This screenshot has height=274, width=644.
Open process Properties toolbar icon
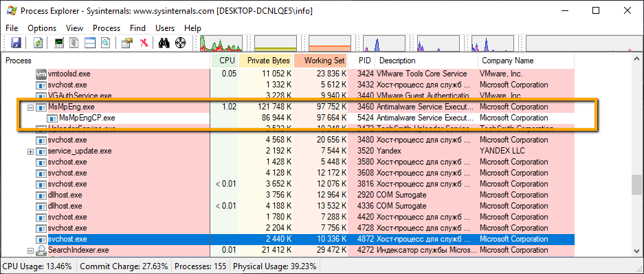coord(127,43)
